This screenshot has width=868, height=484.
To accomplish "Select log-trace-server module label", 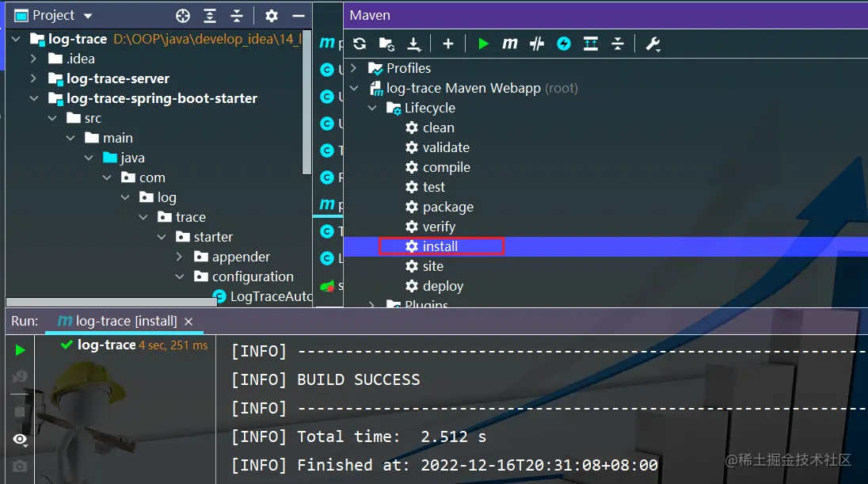I will 118,78.
